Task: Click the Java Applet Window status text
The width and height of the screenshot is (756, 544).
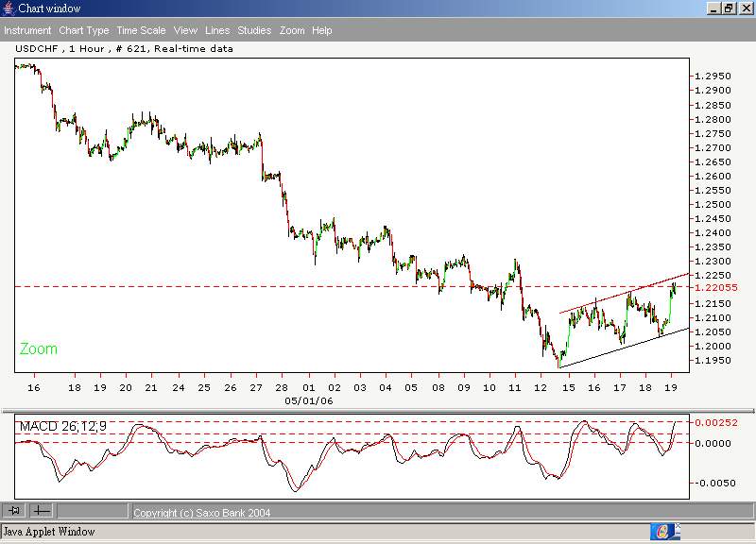Action: [49, 532]
